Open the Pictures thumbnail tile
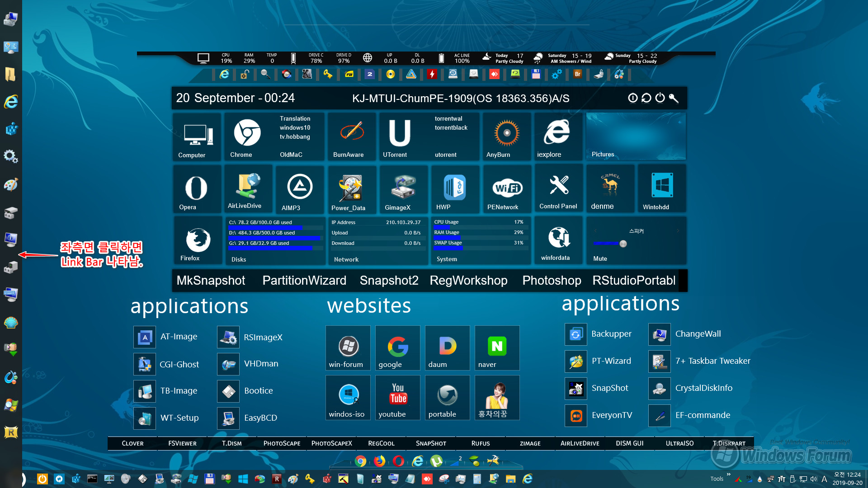 [x=636, y=136]
